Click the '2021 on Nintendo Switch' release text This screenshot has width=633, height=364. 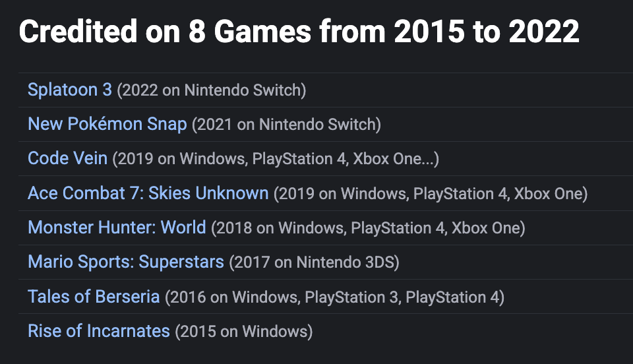coord(286,125)
